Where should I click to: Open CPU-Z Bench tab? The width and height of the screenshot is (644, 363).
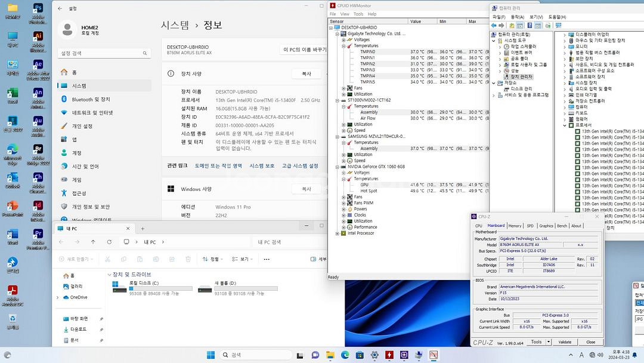pyautogui.click(x=562, y=226)
